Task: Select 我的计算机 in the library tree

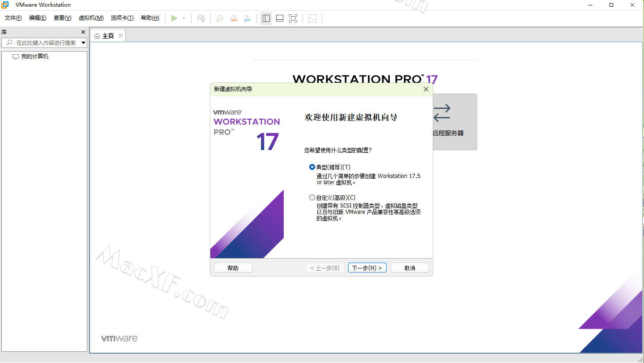Action: coord(35,56)
